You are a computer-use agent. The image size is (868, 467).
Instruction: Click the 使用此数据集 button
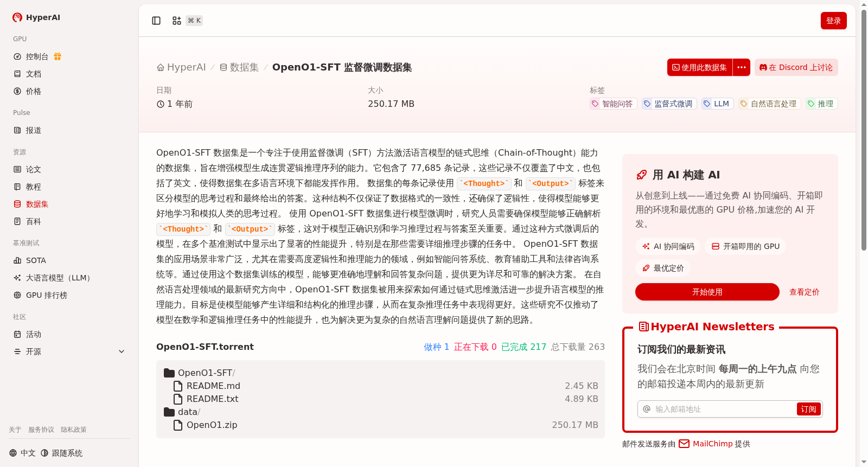[x=700, y=67]
